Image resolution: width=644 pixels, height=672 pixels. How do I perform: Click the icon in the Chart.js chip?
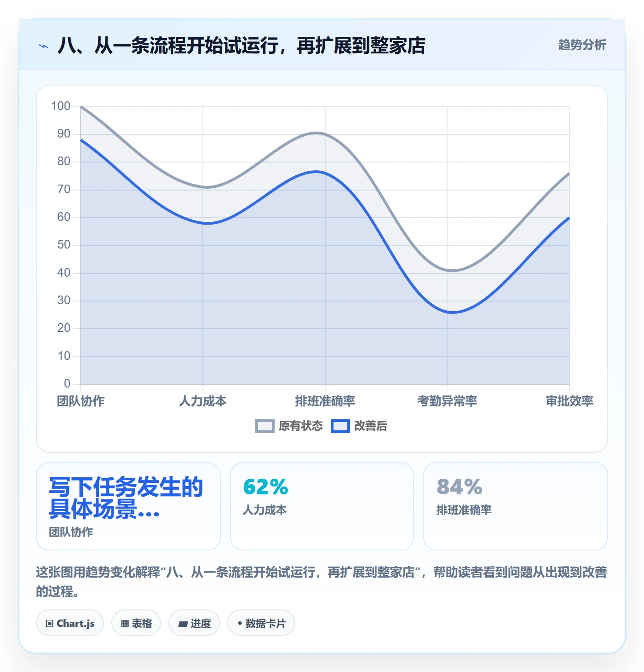(50, 624)
